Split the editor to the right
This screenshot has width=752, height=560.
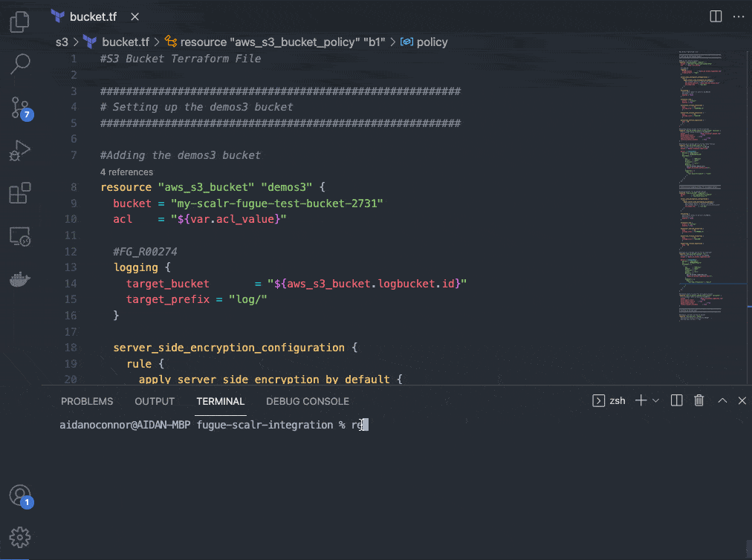point(716,16)
